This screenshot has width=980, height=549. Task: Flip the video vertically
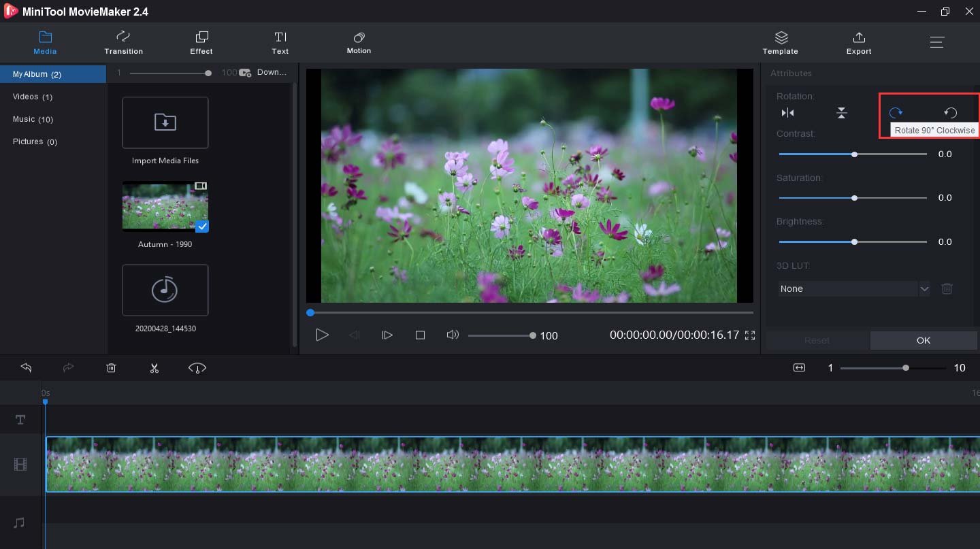(x=841, y=113)
